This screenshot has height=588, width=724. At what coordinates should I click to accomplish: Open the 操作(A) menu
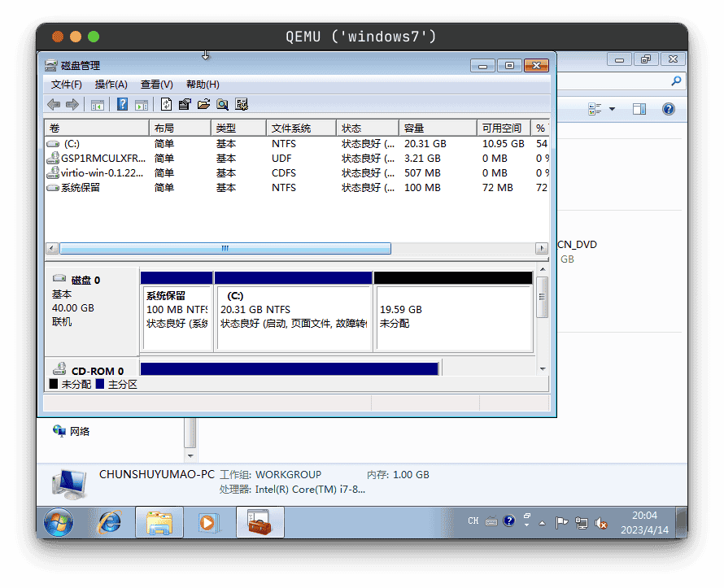point(111,85)
